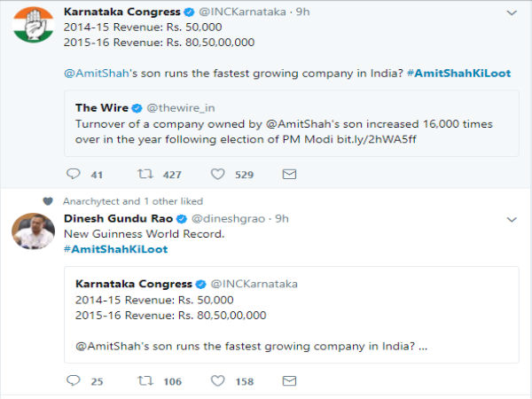Click #AmitShahKiLoot hashtag under New Guinness World Record

tap(115, 249)
